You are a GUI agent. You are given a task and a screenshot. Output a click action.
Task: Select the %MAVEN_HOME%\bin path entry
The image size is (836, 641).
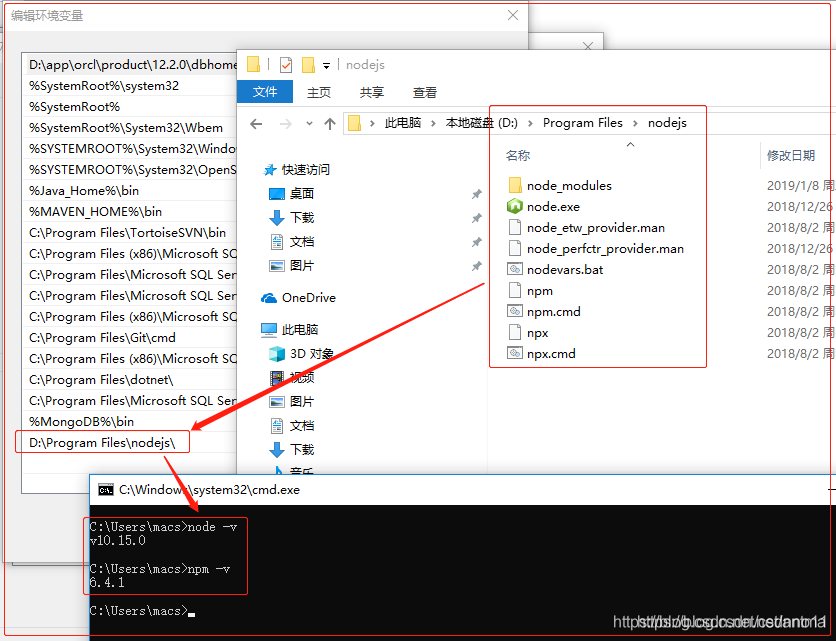tap(130, 211)
